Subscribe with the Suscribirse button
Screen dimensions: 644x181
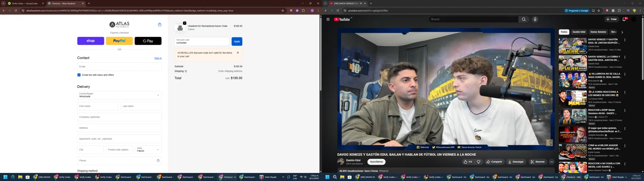tap(377, 162)
